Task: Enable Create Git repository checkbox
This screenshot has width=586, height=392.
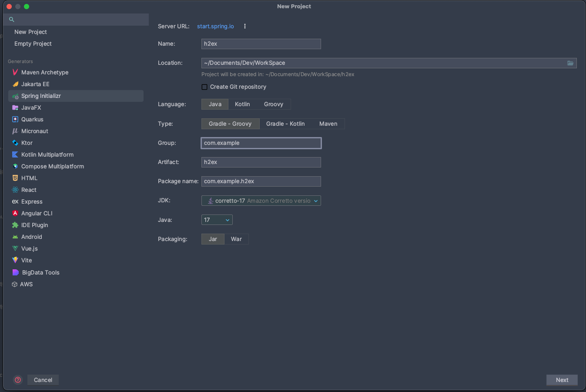Action: [204, 87]
